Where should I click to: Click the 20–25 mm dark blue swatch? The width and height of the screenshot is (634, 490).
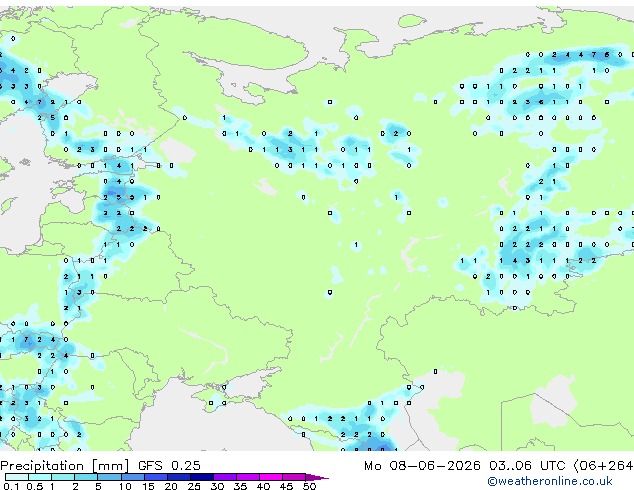click(x=178, y=477)
